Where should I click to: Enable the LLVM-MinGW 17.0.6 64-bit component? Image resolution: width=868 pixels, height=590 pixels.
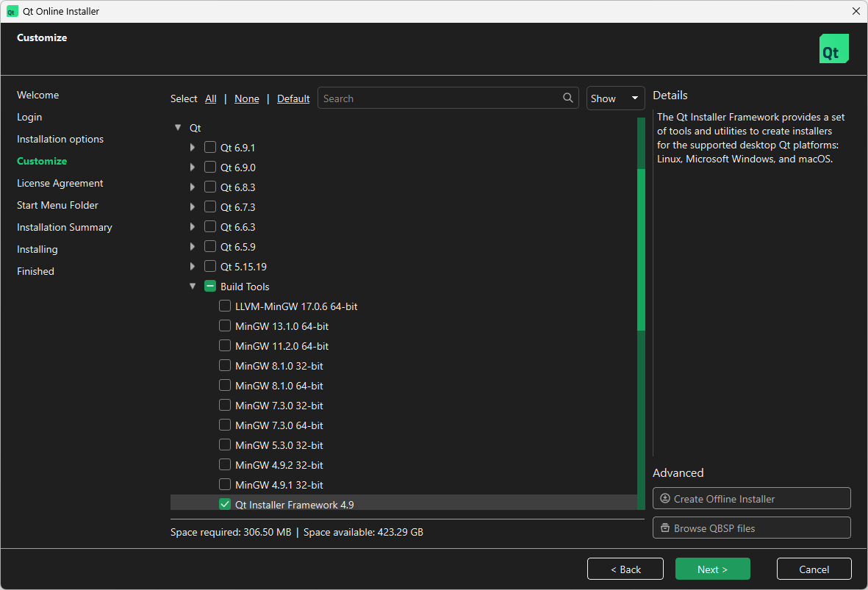point(224,306)
